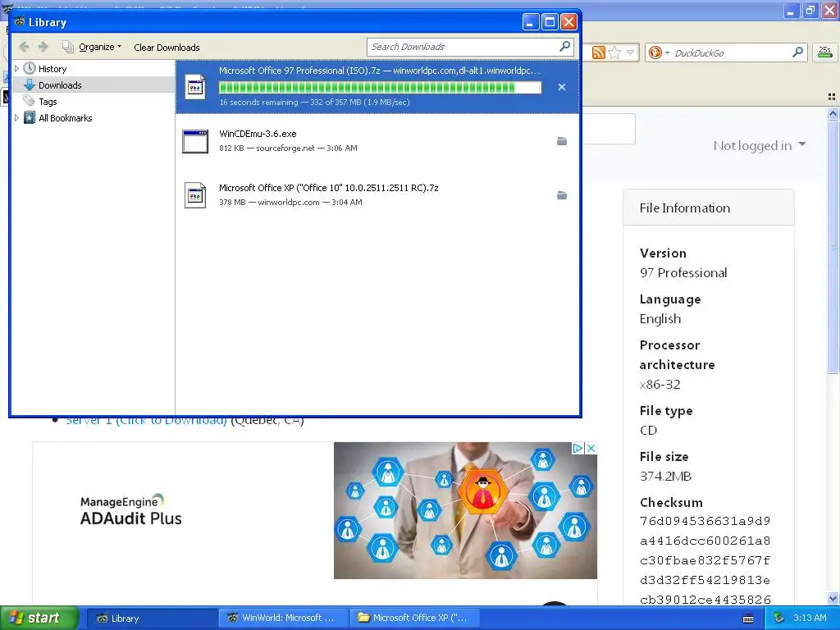840x630 pixels.
Task: Switch to Microsoft Office XP folder taskbar button
Action: click(414, 619)
